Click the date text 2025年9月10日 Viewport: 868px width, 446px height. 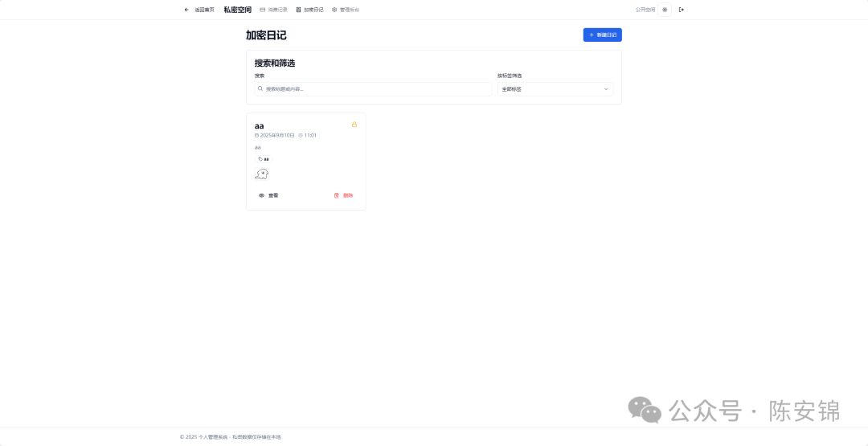point(277,135)
